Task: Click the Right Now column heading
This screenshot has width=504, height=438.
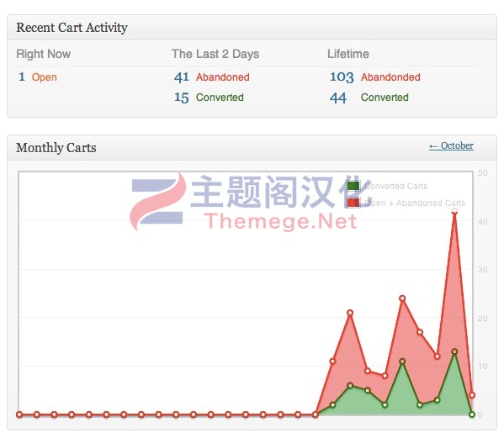Action: pos(44,54)
